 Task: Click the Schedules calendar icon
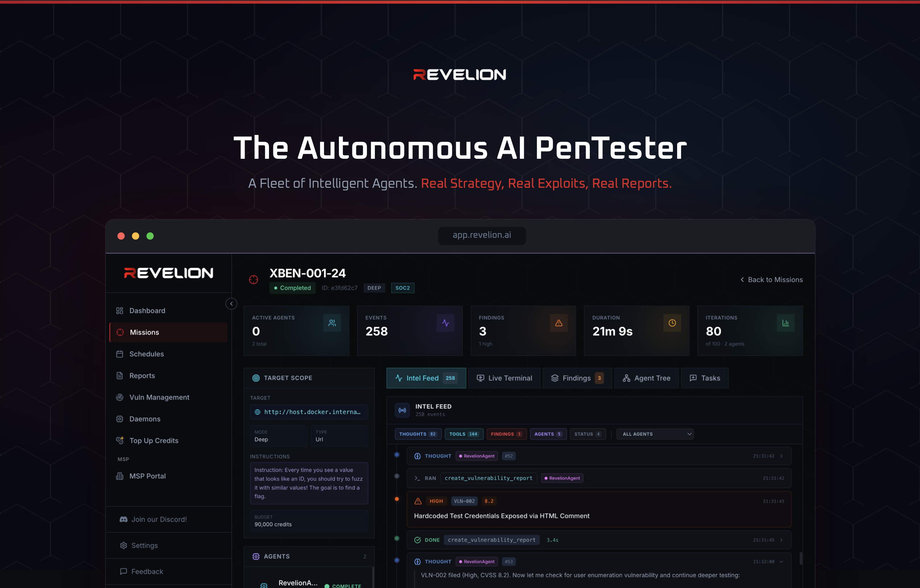click(120, 354)
